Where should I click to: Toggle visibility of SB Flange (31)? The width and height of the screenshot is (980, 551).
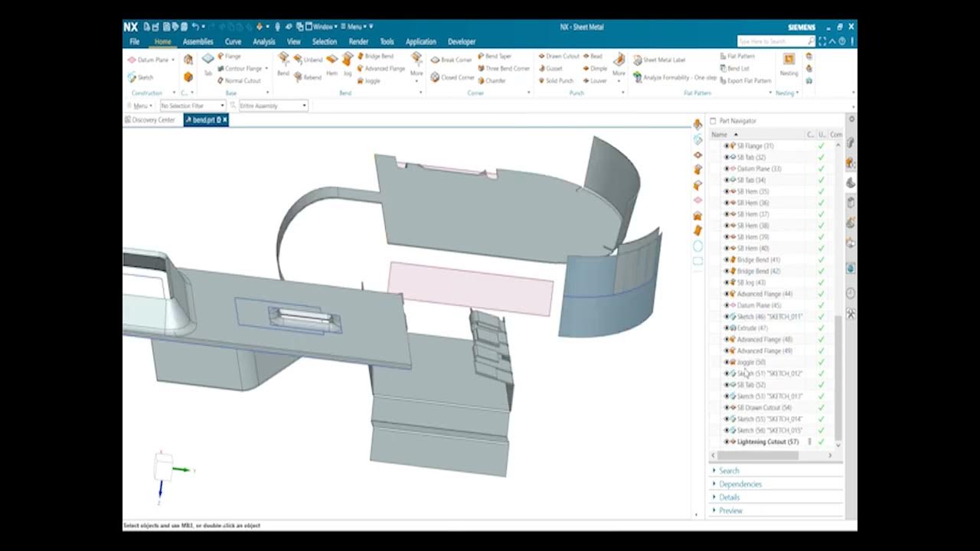(x=727, y=146)
